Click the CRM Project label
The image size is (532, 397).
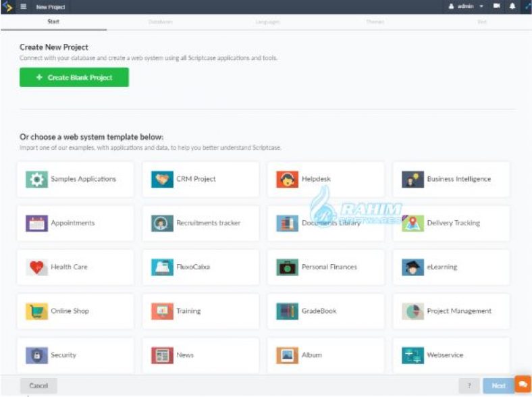pos(196,179)
